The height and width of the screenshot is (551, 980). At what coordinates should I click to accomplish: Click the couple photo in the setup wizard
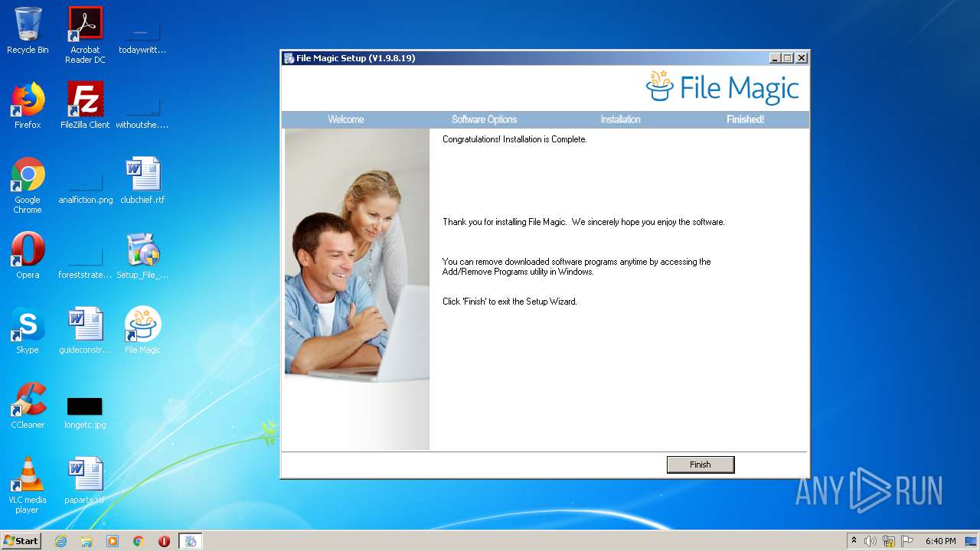click(357, 254)
